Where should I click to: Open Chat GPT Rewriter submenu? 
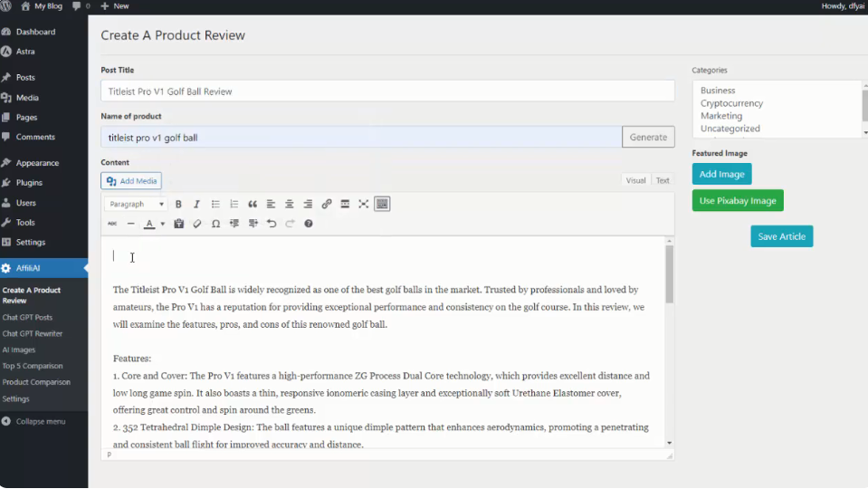32,334
